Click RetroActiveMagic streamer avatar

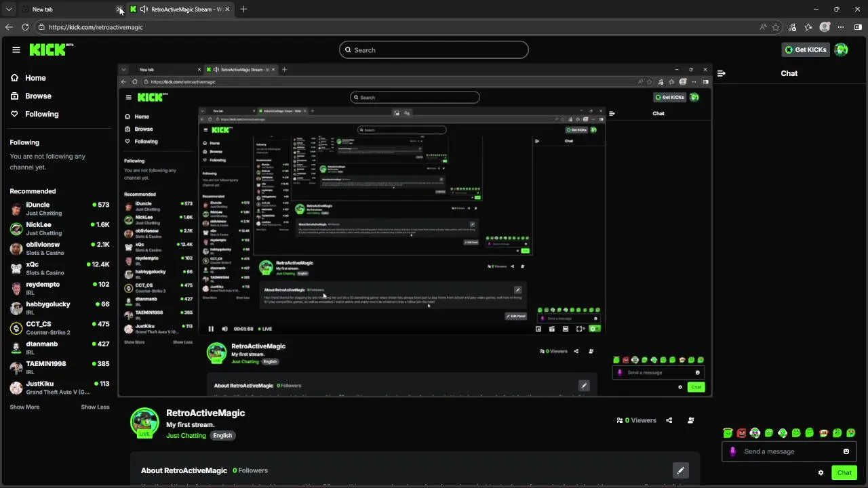click(x=144, y=422)
